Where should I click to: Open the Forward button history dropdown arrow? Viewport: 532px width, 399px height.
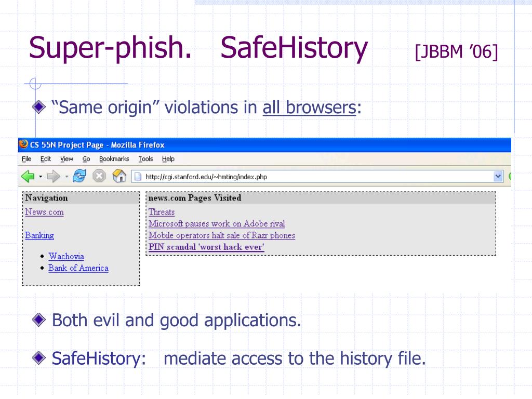66,177
